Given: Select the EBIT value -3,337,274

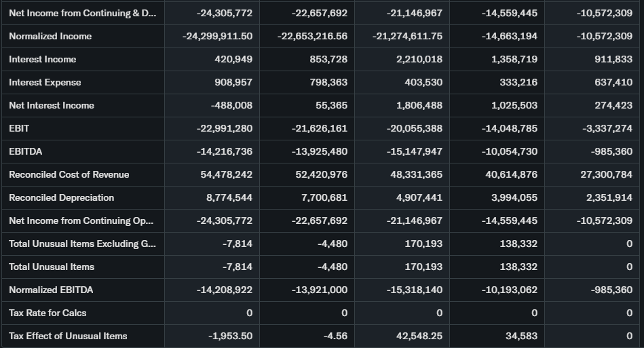Looking at the screenshot, I should coord(604,128).
